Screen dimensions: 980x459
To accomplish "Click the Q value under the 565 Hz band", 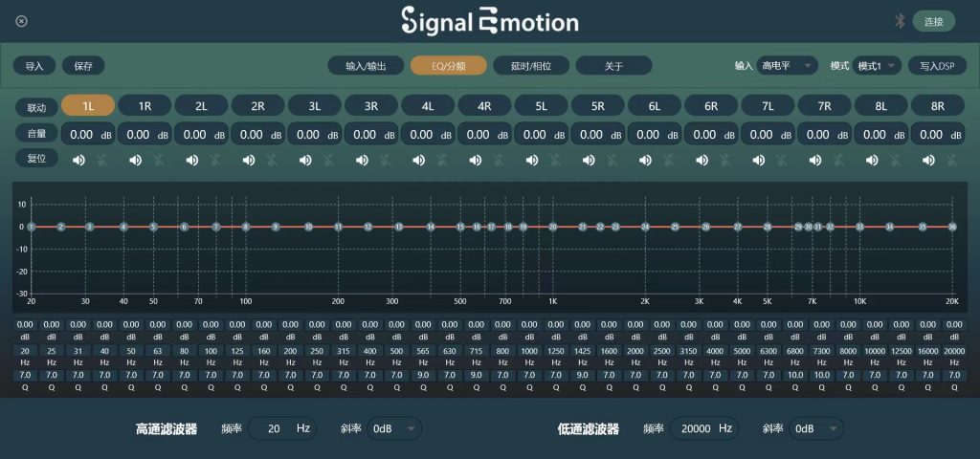I will [423, 375].
